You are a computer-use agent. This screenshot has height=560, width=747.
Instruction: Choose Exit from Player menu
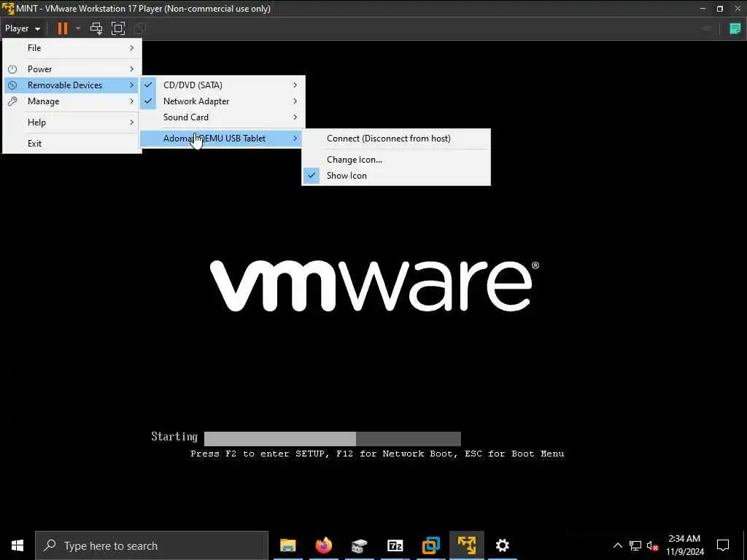72,144
